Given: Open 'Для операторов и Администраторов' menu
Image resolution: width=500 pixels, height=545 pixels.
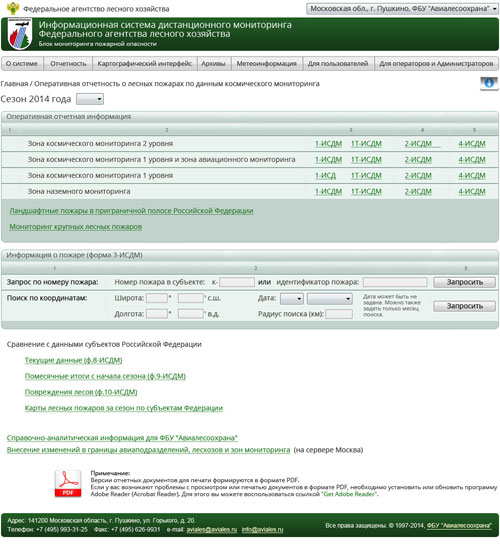Looking at the screenshot, I should tap(436, 64).
